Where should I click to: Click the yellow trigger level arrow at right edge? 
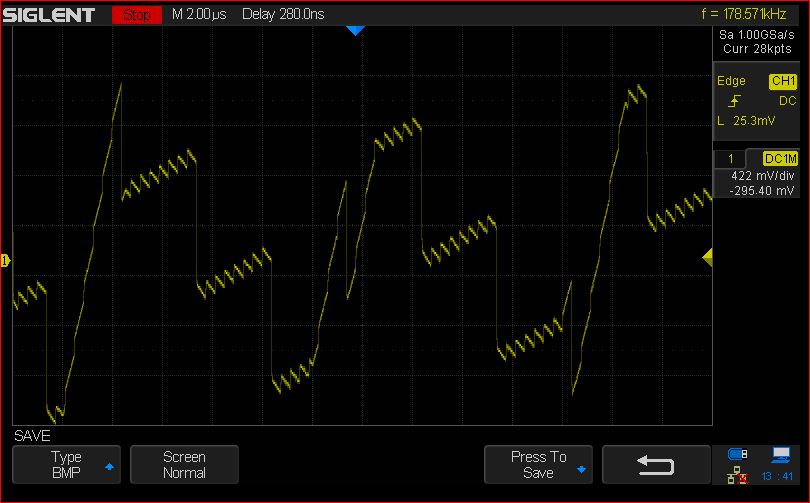coord(708,257)
